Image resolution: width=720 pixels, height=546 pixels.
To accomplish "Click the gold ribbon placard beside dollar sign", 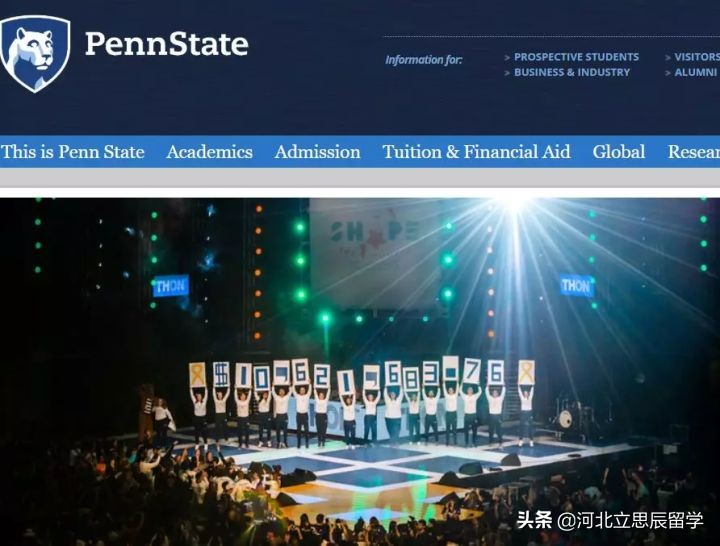I will pyautogui.click(x=197, y=375).
